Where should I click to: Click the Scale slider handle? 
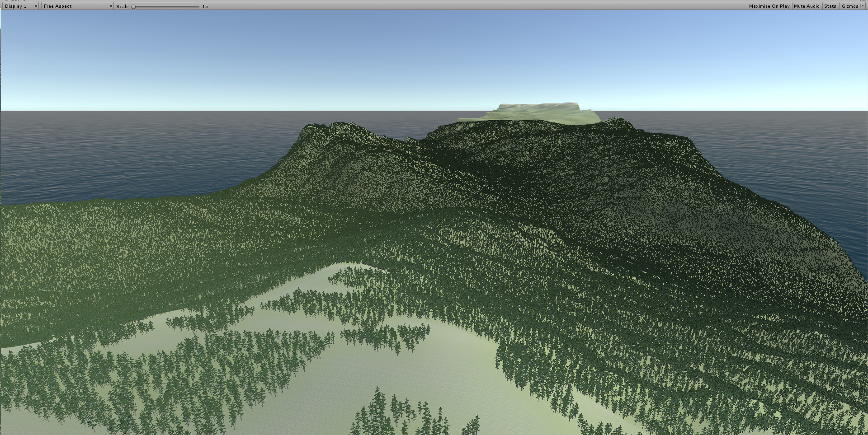coord(133,6)
